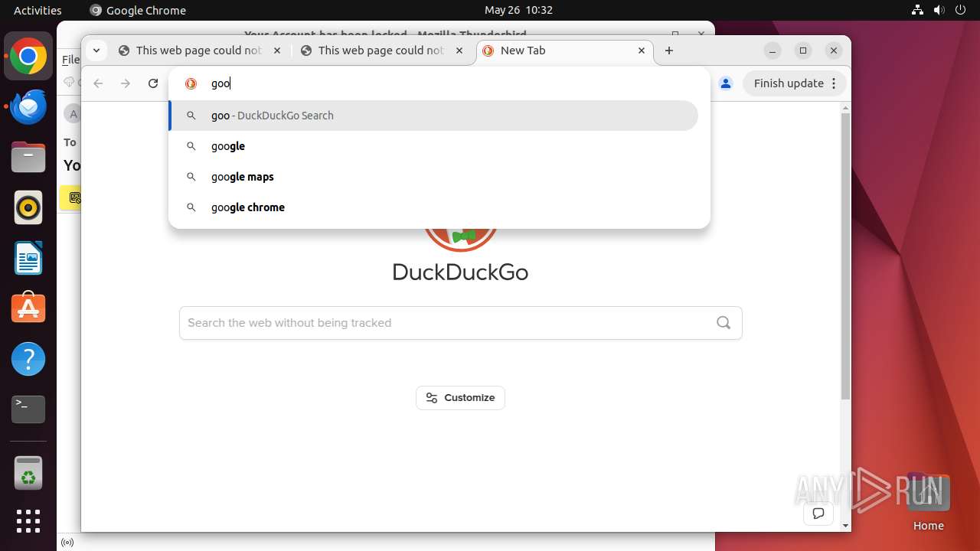Open the power system menu icon
This screenshot has width=980, height=551.
tap(961, 10)
